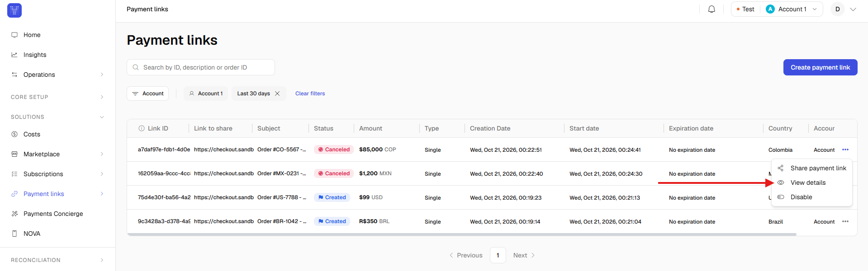The image size is (868, 271).
Task: Open the Account filter button
Action: pos(148,93)
